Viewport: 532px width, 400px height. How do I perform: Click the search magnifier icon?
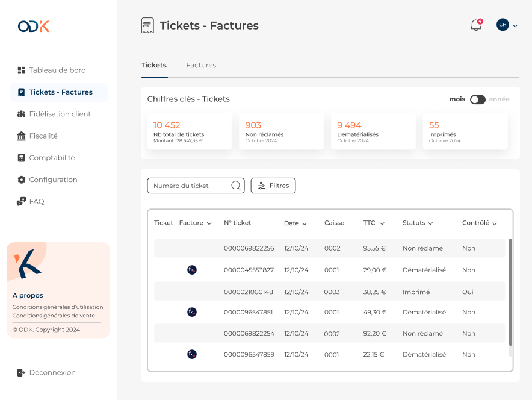pyautogui.click(x=236, y=186)
